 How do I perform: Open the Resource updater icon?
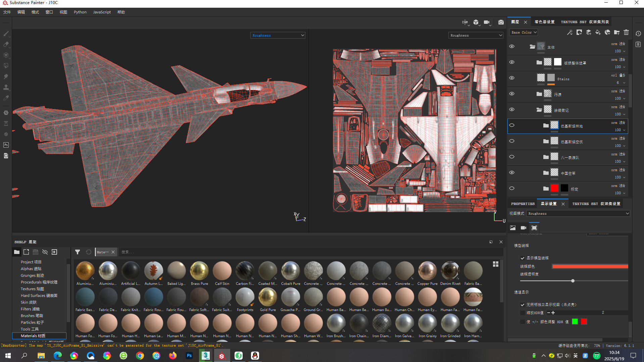point(6,156)
